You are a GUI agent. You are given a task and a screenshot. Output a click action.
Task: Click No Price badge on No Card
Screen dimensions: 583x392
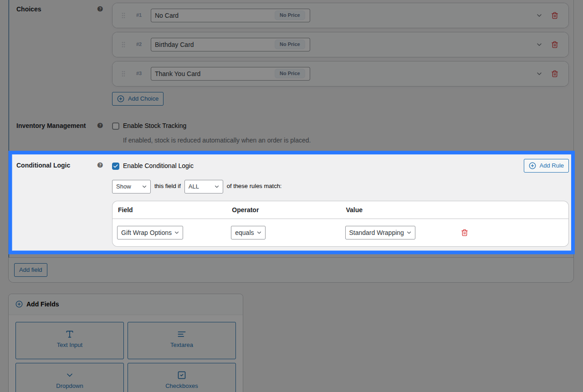[290, 15]
